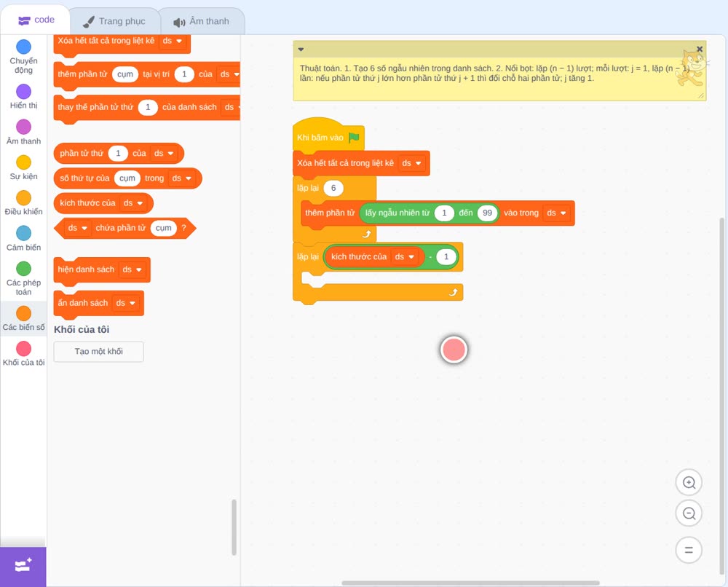Collapse the yellow comment note
The height and width of the screenshot is (587, 728).
coord(301,50)
